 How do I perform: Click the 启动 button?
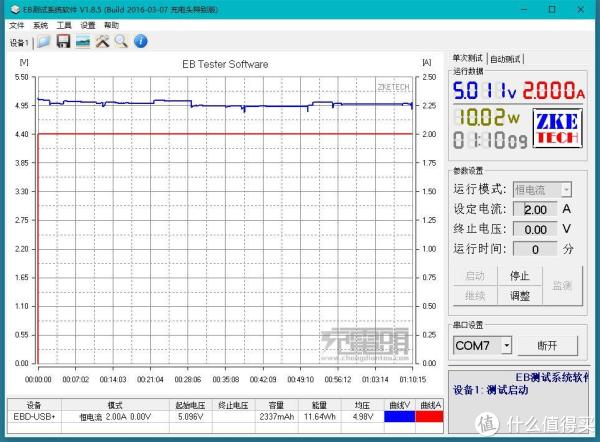coord(475,276)
